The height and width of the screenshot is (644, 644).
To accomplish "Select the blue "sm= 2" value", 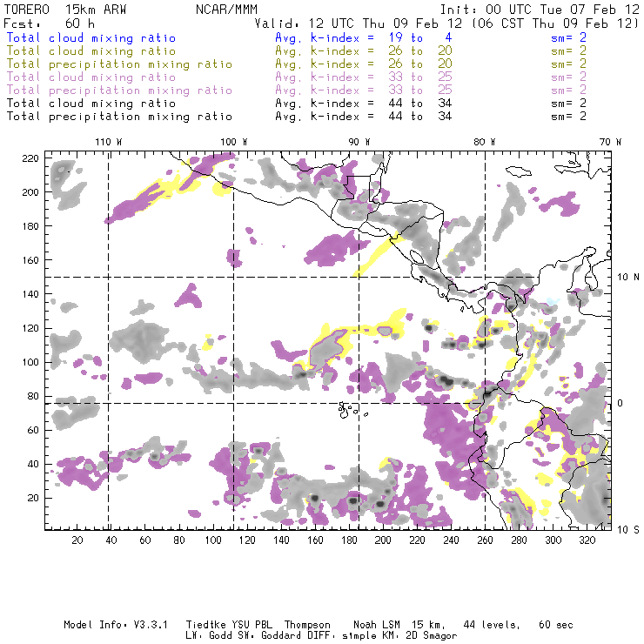I will click(x=568, y=37).
